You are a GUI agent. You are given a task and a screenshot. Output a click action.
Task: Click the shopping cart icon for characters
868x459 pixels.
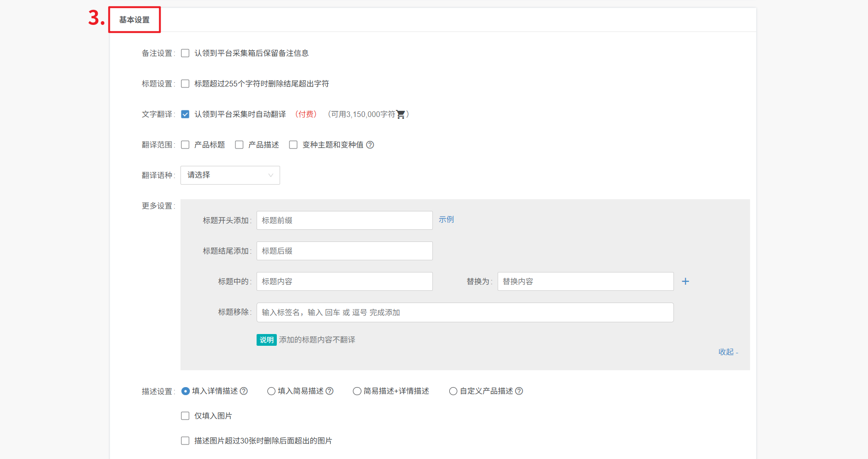(400, 114)
